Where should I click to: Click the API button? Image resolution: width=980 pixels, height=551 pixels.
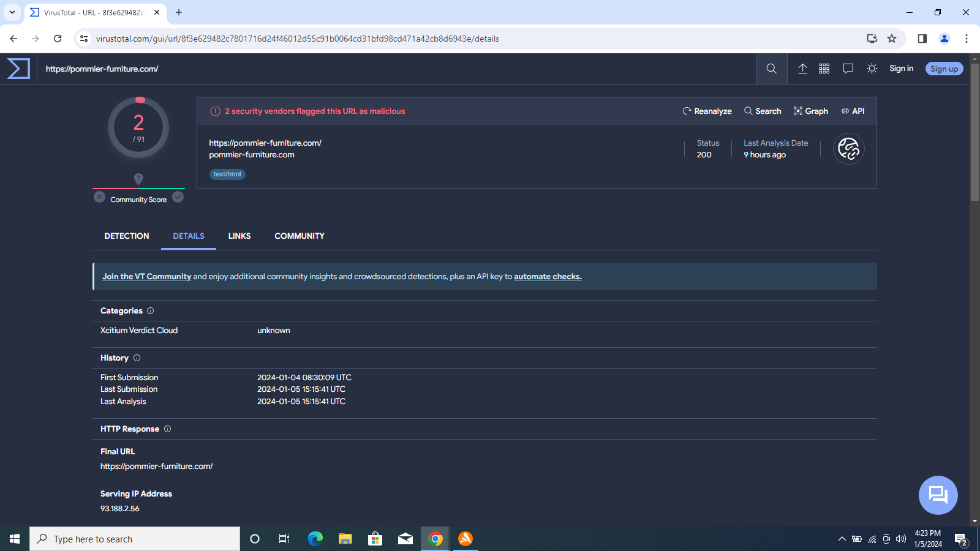click(853, 111)
